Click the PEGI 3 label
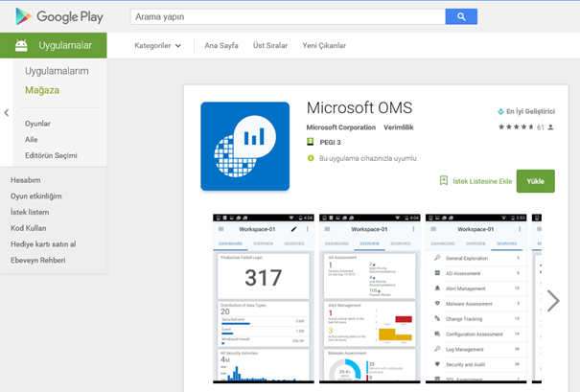Screen dimensions: 580x392 pyautogui.click(x=331, y=142)
